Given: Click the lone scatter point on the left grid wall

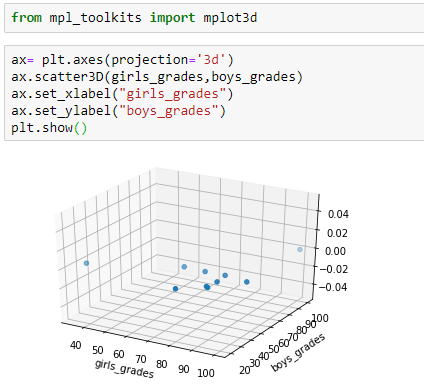Looking at the screenshot, I should (86, 263).
